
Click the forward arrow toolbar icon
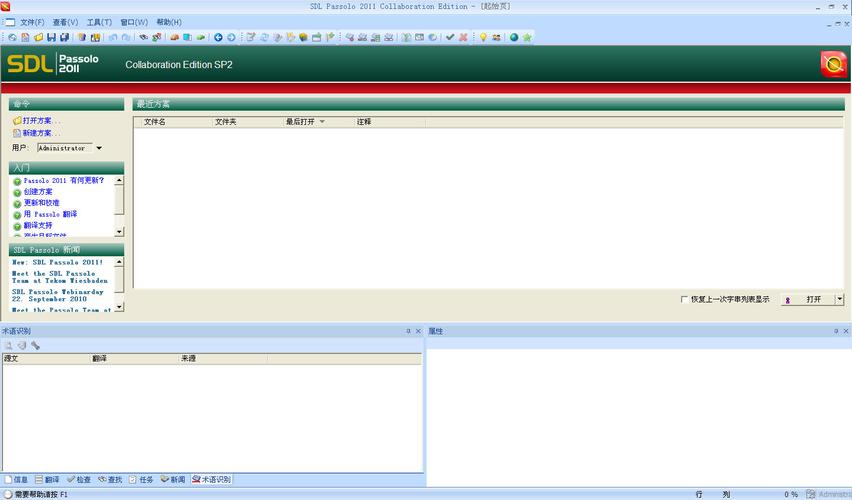pyautogui.click(x=231, y=38)
